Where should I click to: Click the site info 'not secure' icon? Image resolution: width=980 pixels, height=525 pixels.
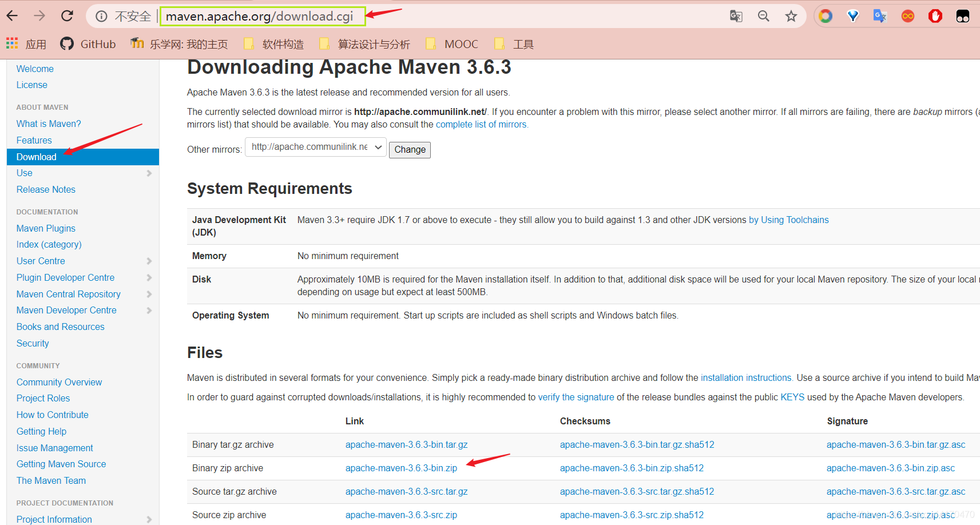101,17
